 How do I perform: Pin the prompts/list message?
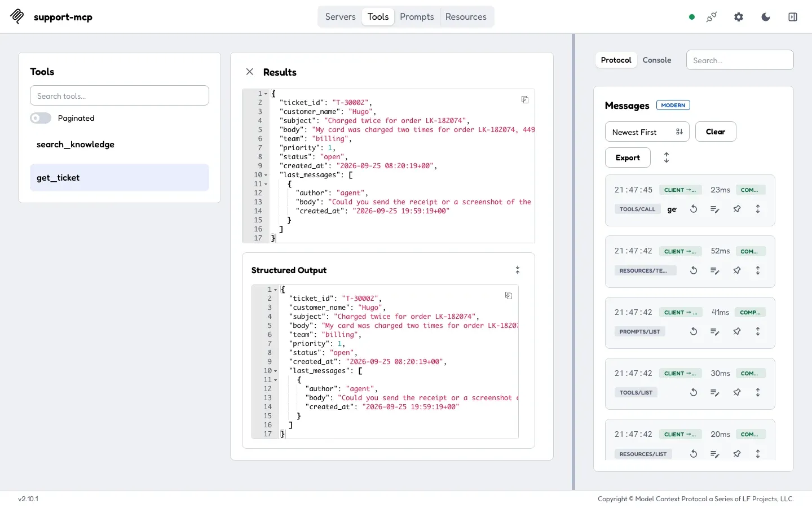pyautogui.click(x=737, y=331)
